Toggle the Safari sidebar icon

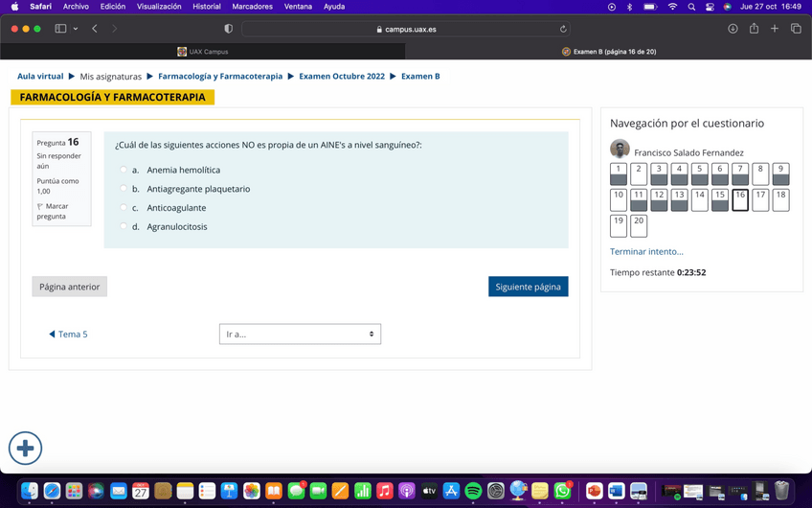coord(60,29)
